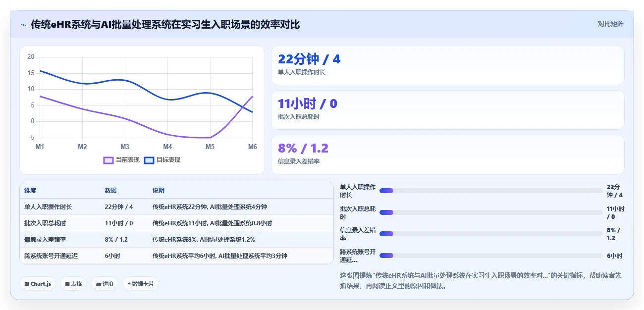
Task: Select the 信息录入差错率 table cell
Action: point(45,239)
